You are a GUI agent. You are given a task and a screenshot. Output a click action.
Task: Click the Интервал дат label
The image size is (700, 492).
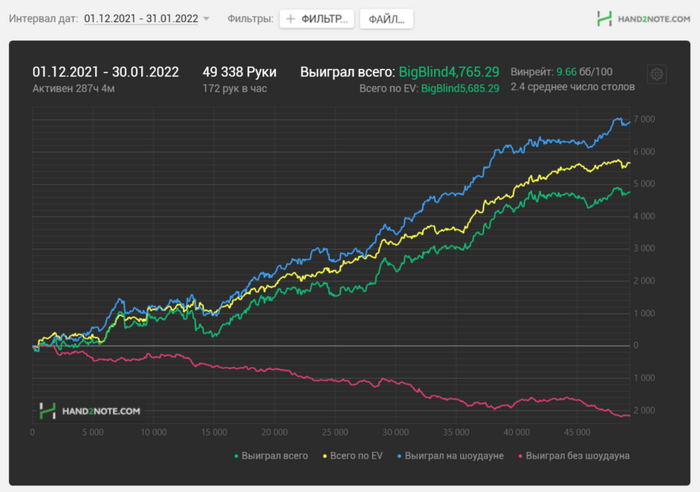[x=43, y=19]
